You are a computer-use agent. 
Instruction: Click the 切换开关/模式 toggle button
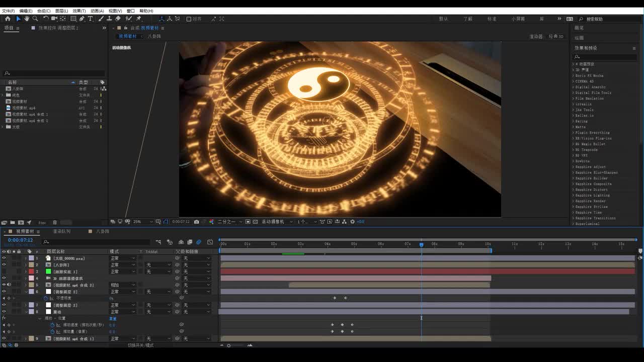point(140,345)
